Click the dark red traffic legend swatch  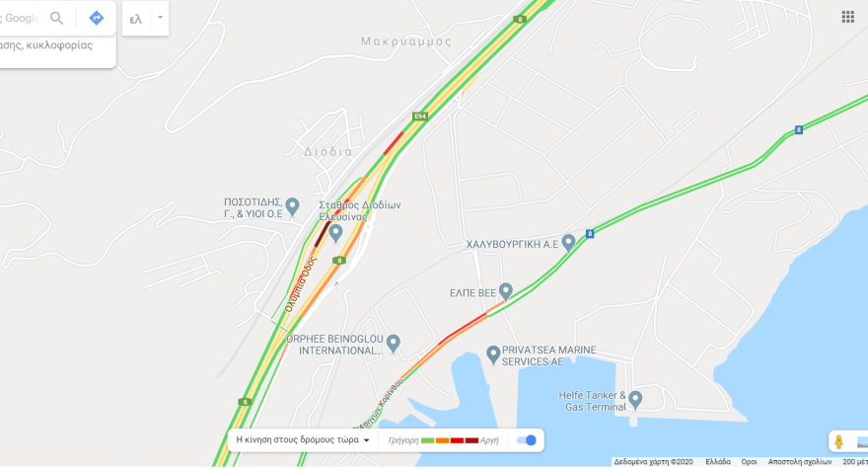471,440
